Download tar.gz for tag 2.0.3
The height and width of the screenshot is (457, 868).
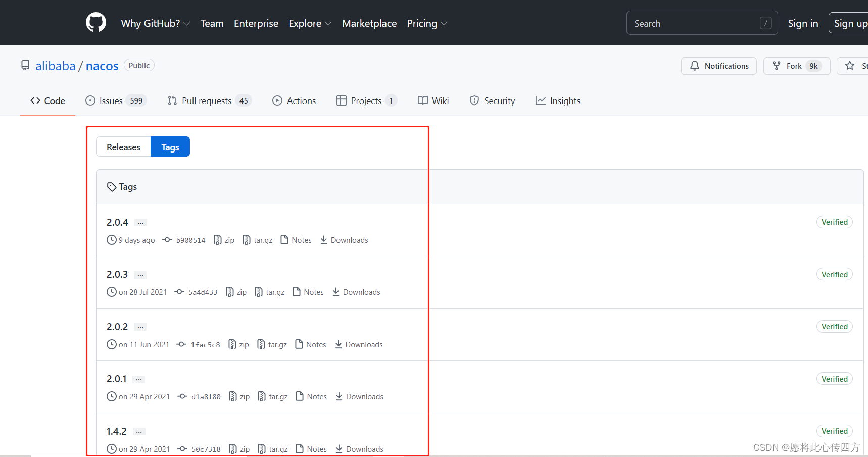click(270, 292)
